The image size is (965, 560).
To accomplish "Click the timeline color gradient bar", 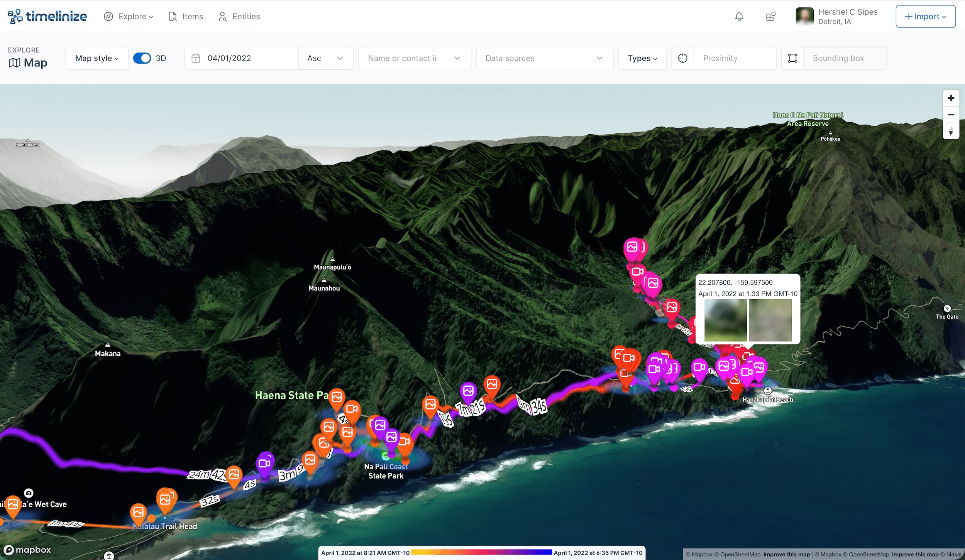I will (481, 552).
